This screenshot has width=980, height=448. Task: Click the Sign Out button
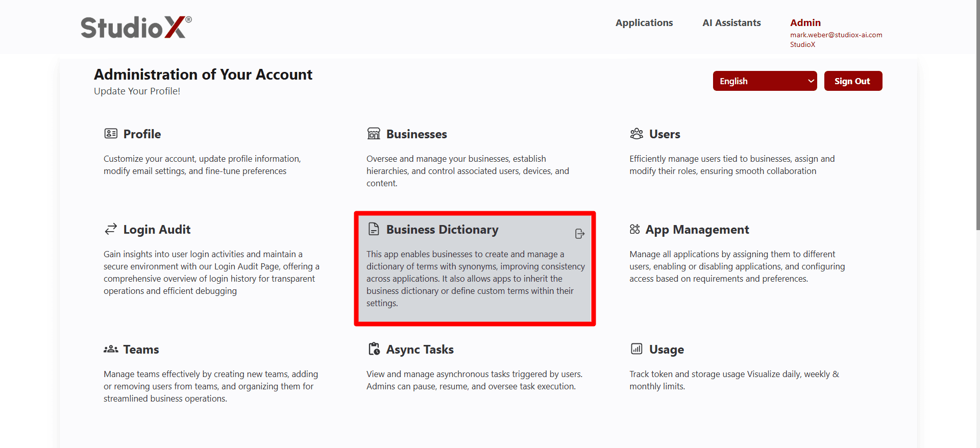853,81
